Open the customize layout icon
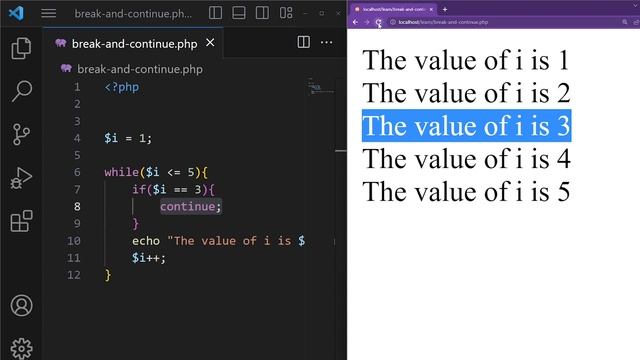 286,13
